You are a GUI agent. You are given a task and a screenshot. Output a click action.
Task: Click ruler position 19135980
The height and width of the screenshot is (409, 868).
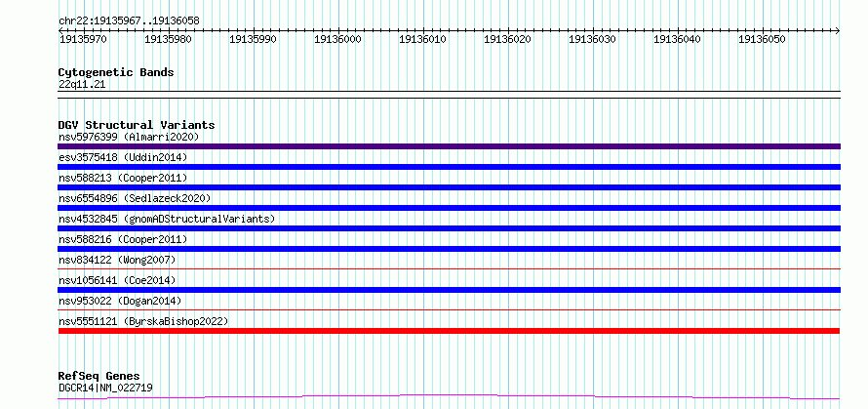tap(169, 40)
